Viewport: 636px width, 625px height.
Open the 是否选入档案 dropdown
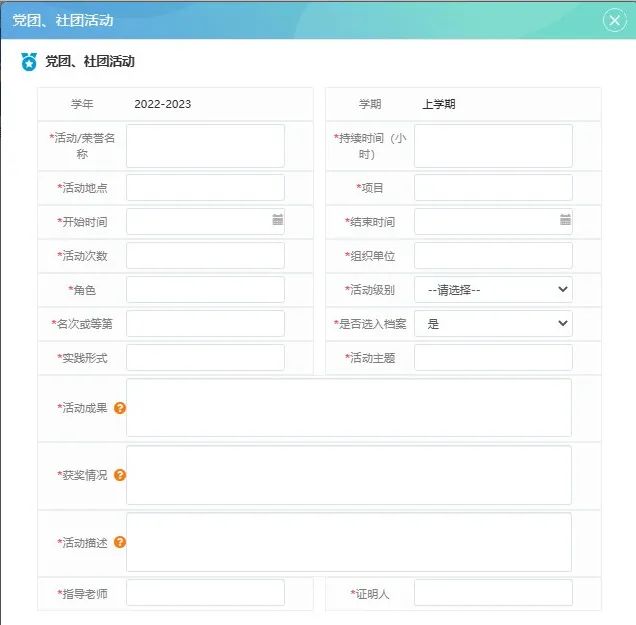pyautogui.click(x=493, y=324)
